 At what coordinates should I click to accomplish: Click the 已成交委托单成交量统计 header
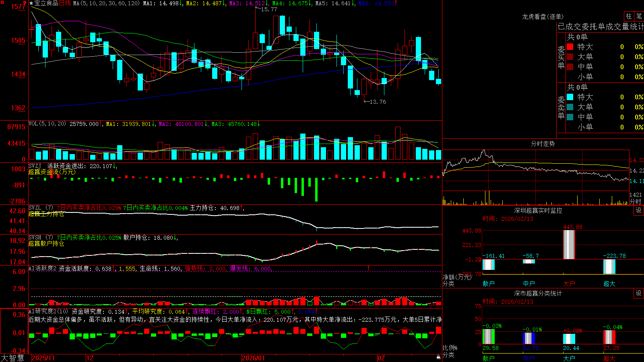pos(601,27)
